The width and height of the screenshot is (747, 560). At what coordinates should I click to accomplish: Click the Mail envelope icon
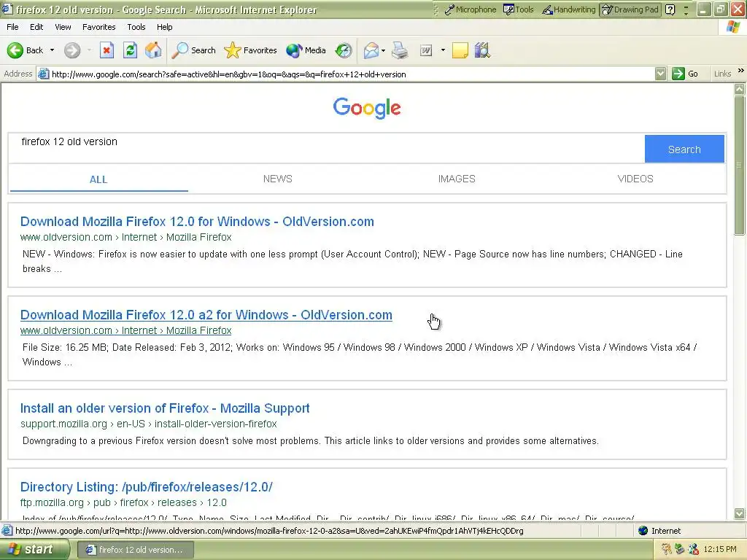point(371,50)
